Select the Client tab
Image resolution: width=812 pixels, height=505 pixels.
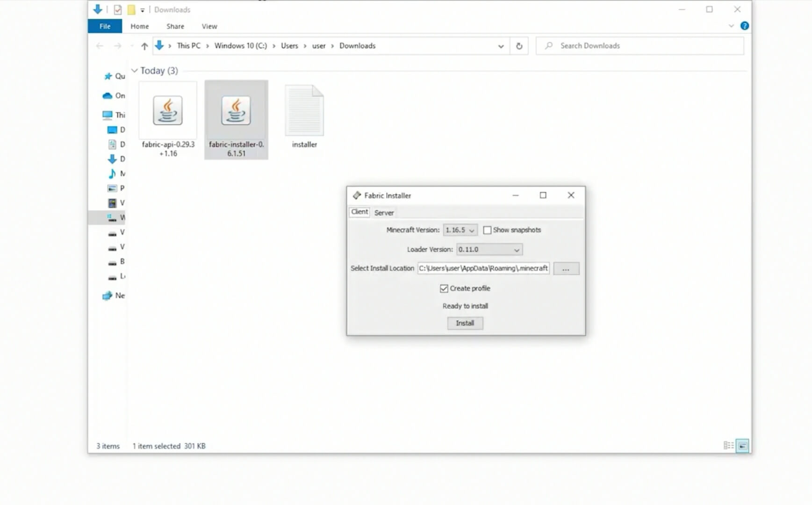[x=359, y=212]
